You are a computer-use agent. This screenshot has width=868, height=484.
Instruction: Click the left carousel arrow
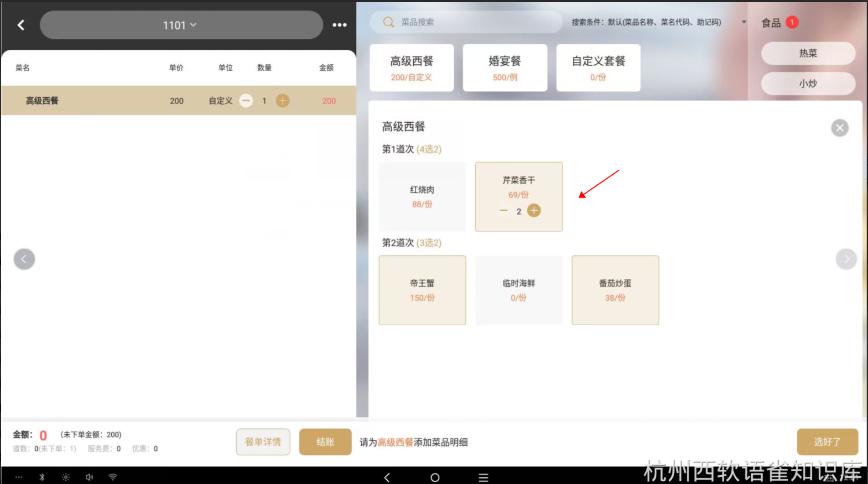(24, 259)
